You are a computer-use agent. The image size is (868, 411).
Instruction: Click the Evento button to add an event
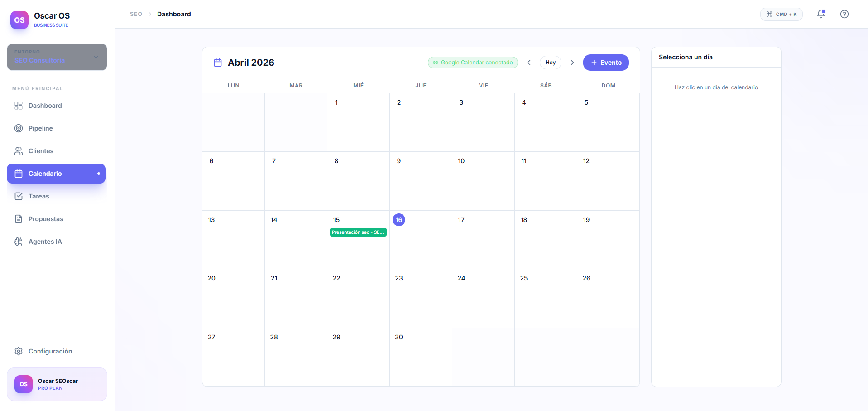tap(606, 63)
